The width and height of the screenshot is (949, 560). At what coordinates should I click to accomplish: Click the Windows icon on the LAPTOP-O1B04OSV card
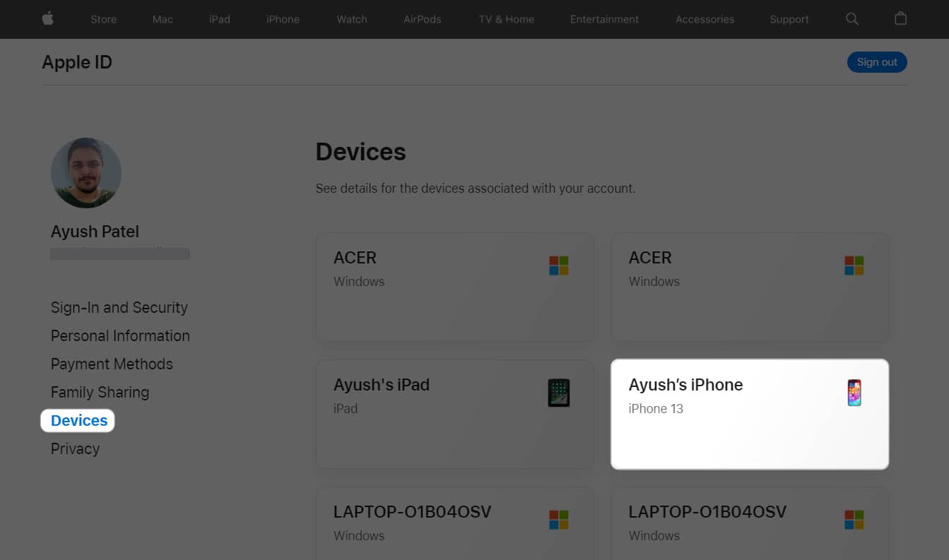559,518
